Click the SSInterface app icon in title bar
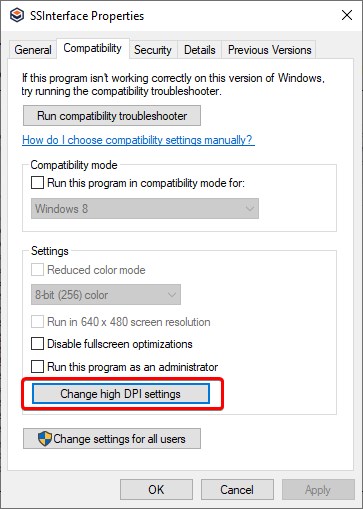 [x=17, y=15]
